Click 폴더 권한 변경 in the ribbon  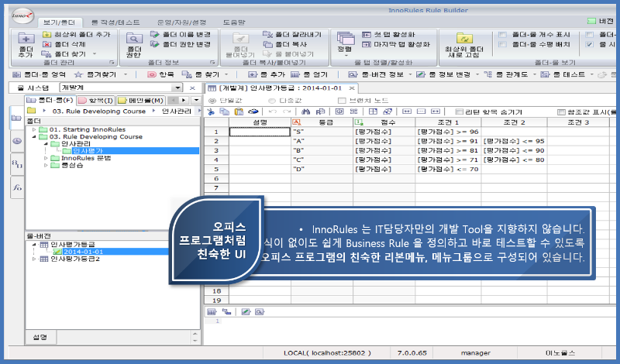pyautogui.click(x=181, y=44)
